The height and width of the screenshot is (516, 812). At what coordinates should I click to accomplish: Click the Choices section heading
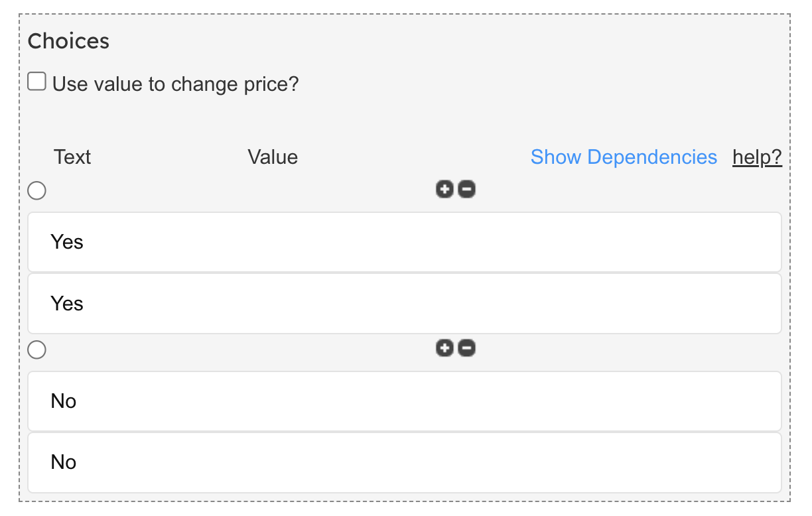point(68,41)
